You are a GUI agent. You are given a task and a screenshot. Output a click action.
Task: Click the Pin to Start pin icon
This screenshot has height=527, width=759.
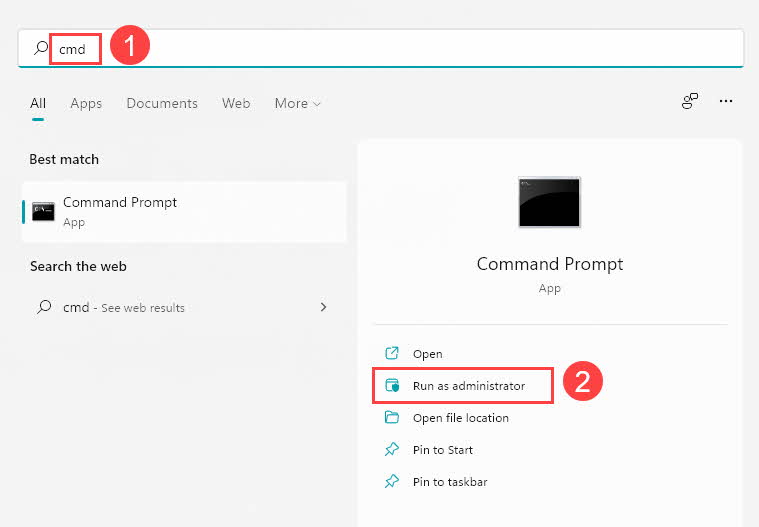[x=392, y=450]
